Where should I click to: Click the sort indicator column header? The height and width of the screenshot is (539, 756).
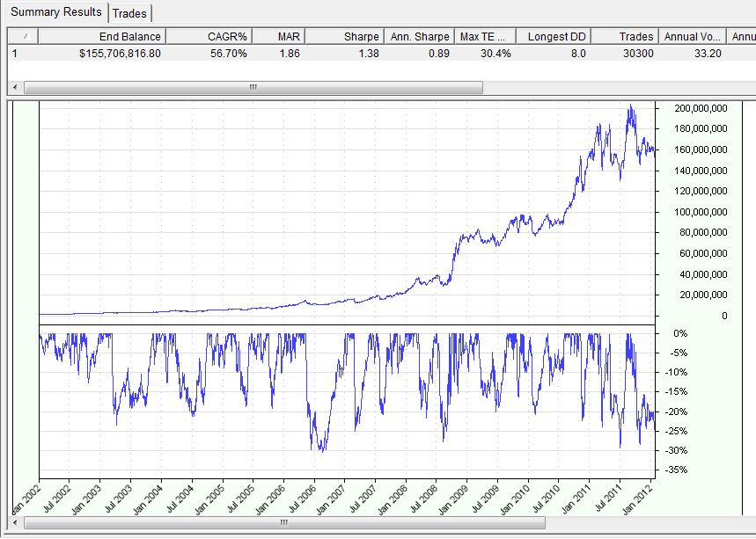[x=23, y=36]
